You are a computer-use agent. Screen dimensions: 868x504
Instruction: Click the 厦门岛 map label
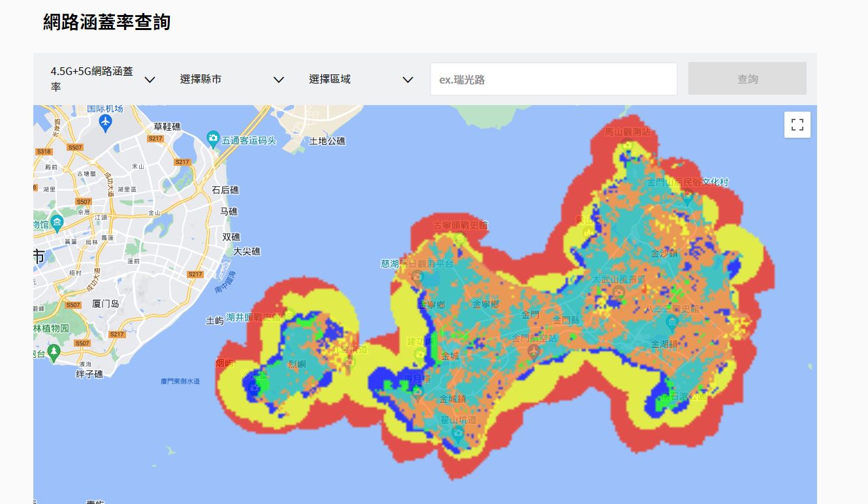[x=105, y=304]
